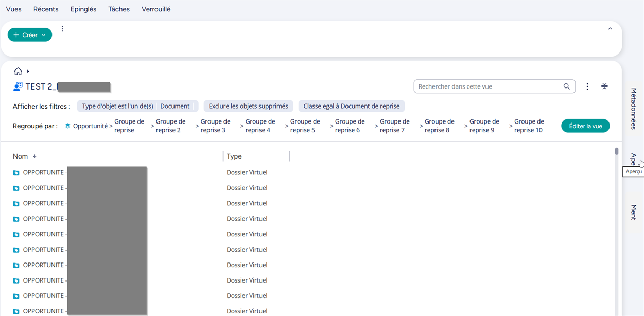Screen dimensions: 644x316
Task: Click the first OPPORTUNITE virtual folder icon
Action: (16, 173)
